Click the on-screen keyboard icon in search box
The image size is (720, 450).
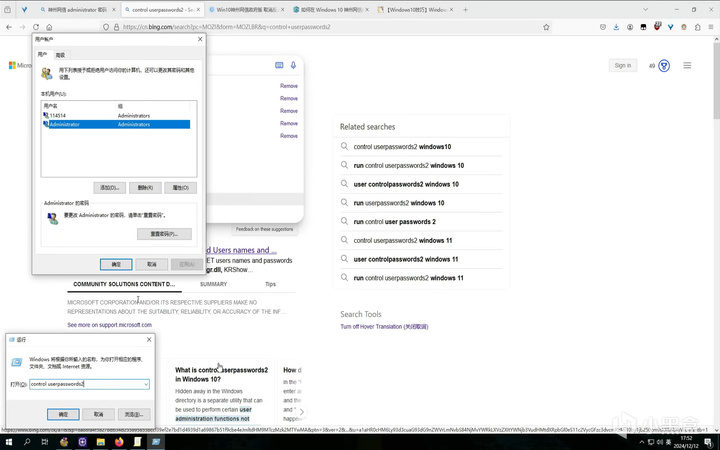(279, 65)
